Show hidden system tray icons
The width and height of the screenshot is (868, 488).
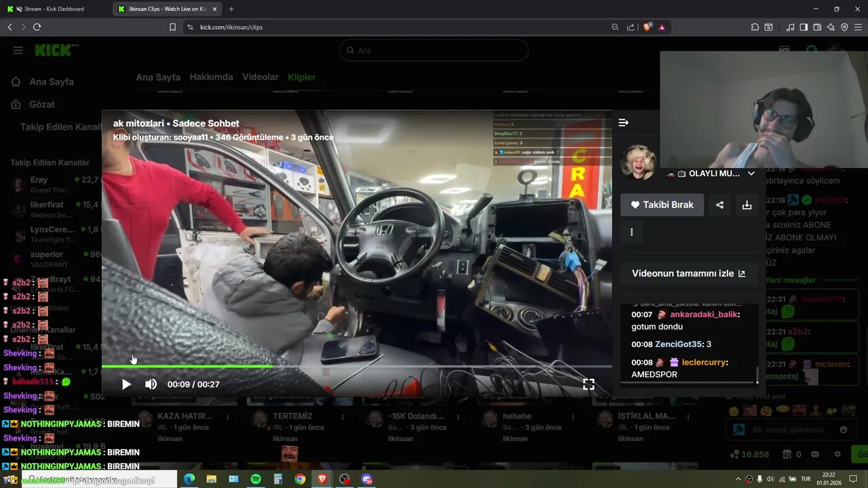[738, 479]
